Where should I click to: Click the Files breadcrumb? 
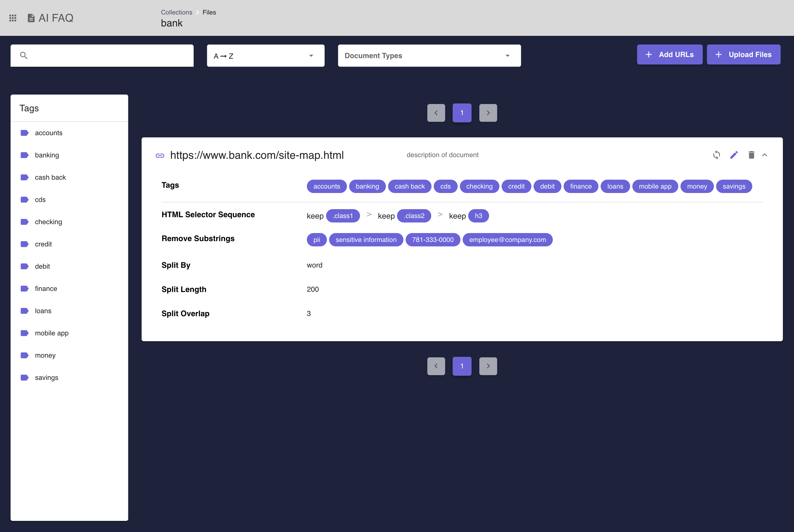click(x=209, y=12)
